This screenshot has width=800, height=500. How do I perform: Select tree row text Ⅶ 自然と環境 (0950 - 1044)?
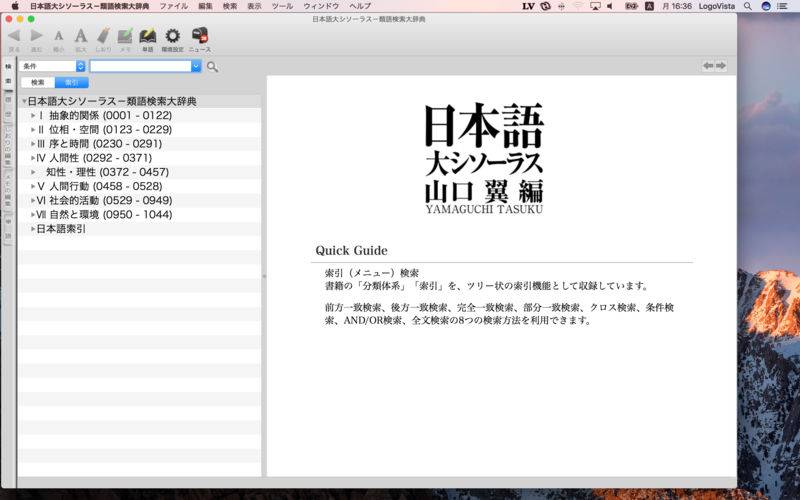[x=104, y=215]
